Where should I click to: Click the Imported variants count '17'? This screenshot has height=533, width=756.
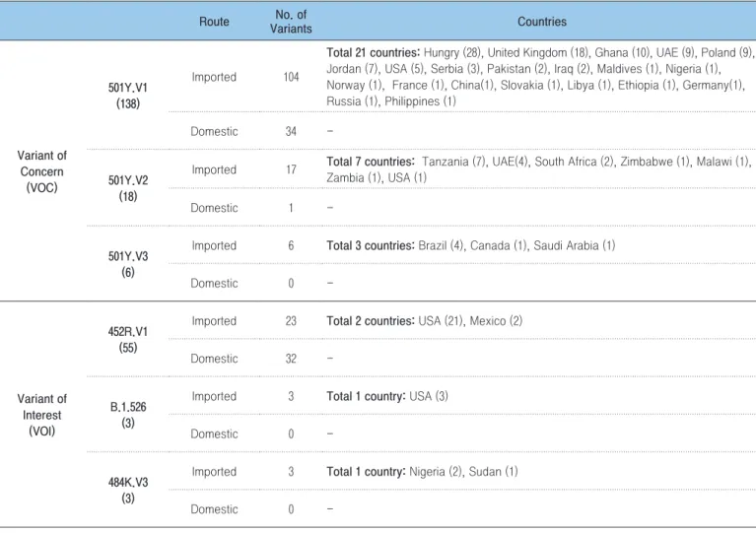tap(291, 169)
